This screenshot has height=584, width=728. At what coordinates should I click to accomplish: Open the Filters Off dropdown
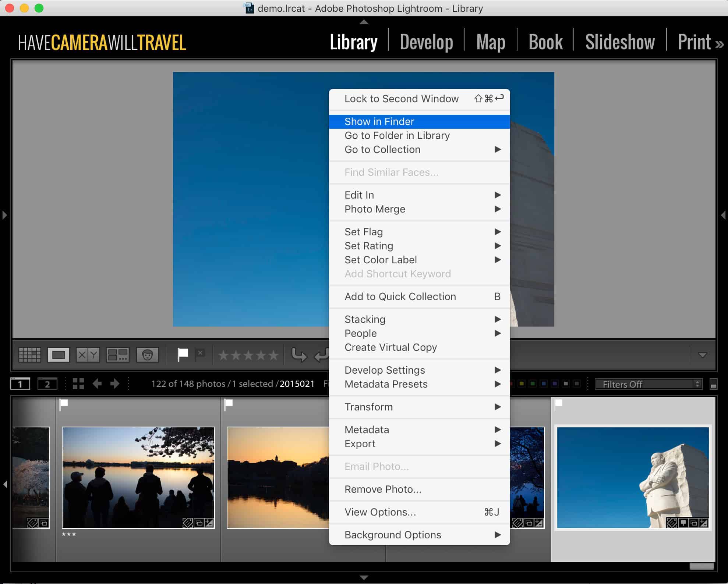click(x=649, y=384)
